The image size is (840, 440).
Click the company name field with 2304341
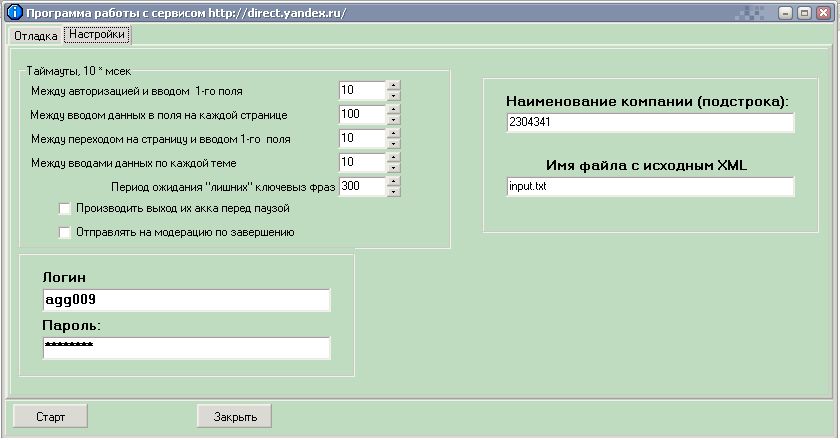pyautogui.click(x=650, y=123)
